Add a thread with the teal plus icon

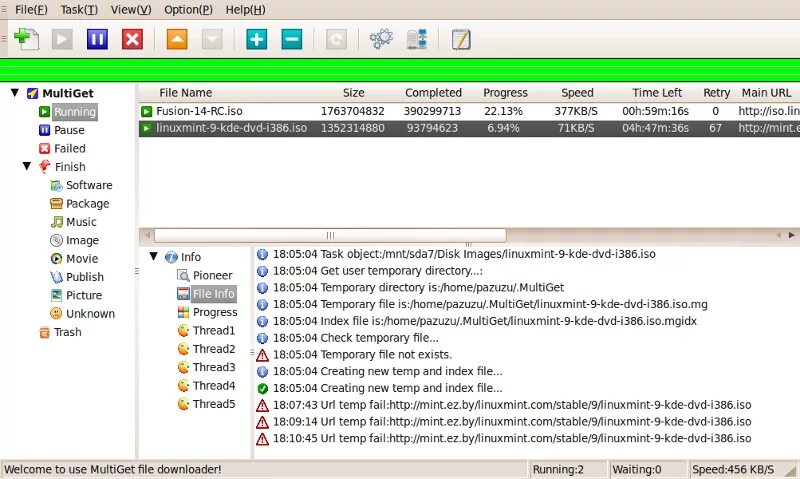coord(257,39)
